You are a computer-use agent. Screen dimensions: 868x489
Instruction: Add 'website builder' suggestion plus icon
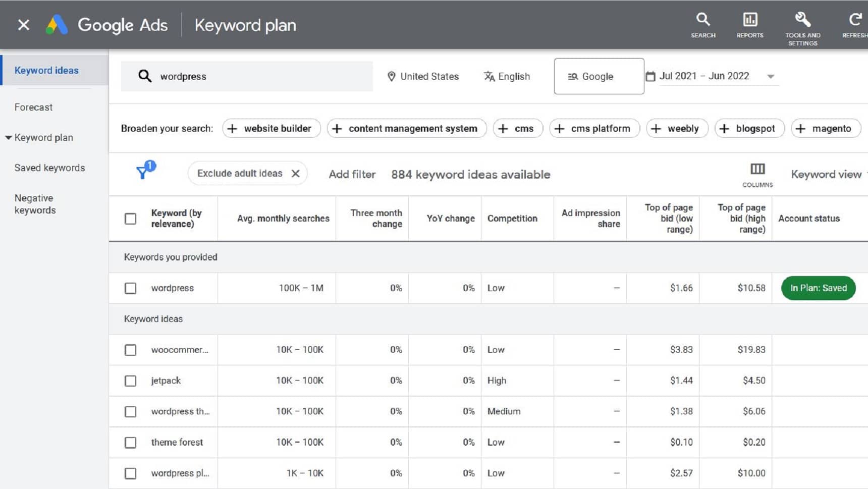point(232,129)
